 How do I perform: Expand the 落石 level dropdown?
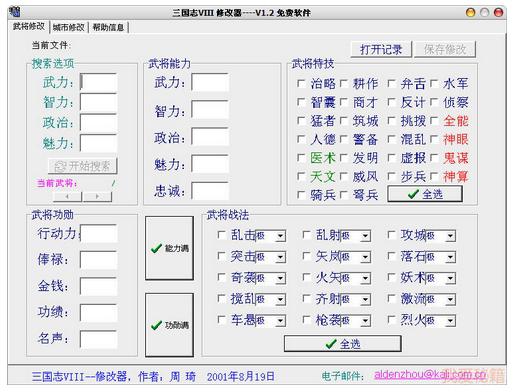click(450, 257)
